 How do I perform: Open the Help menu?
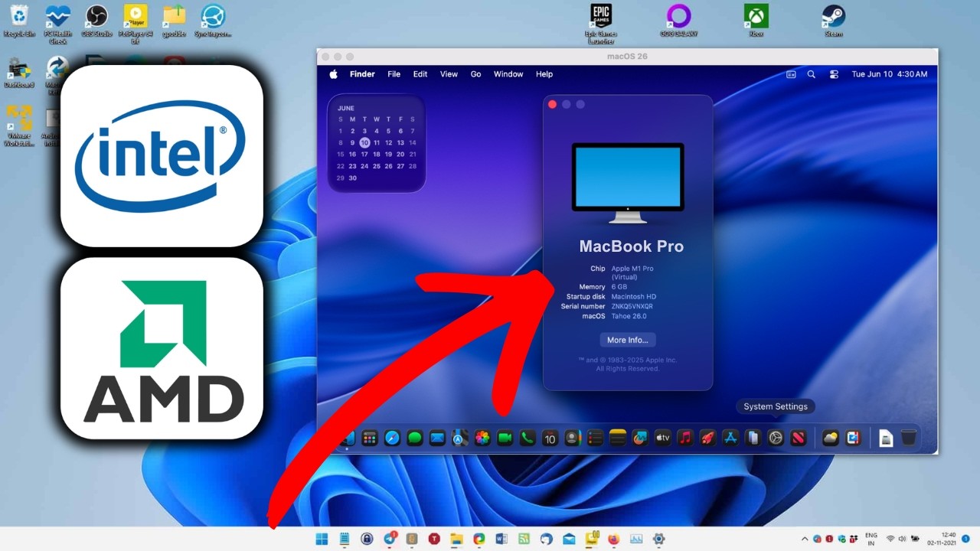coord(544,74)
